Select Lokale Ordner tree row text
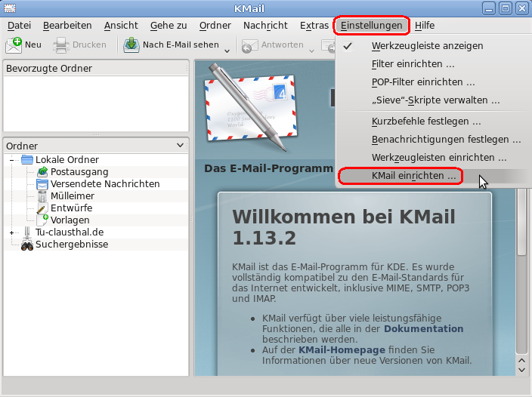The image size is (532, 397). pyautogui.click(x=67, y=159)
